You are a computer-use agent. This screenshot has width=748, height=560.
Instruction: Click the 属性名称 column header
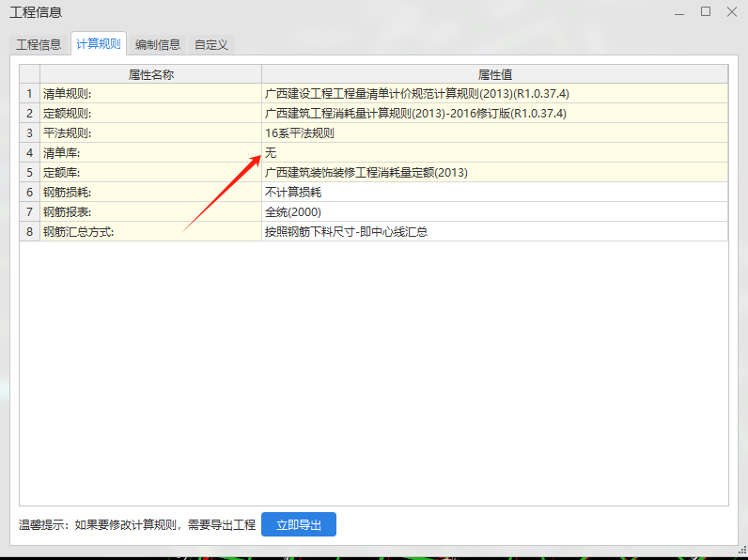(150, 74)
